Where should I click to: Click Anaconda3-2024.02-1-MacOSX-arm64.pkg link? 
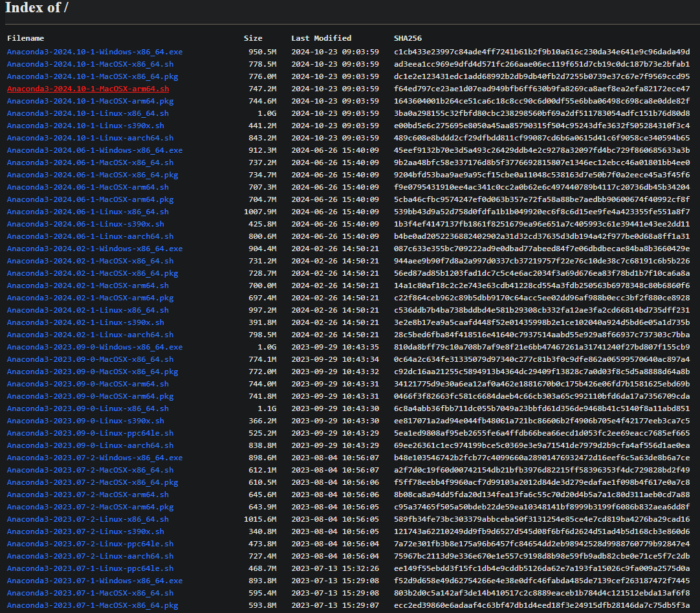coord(90,298)
